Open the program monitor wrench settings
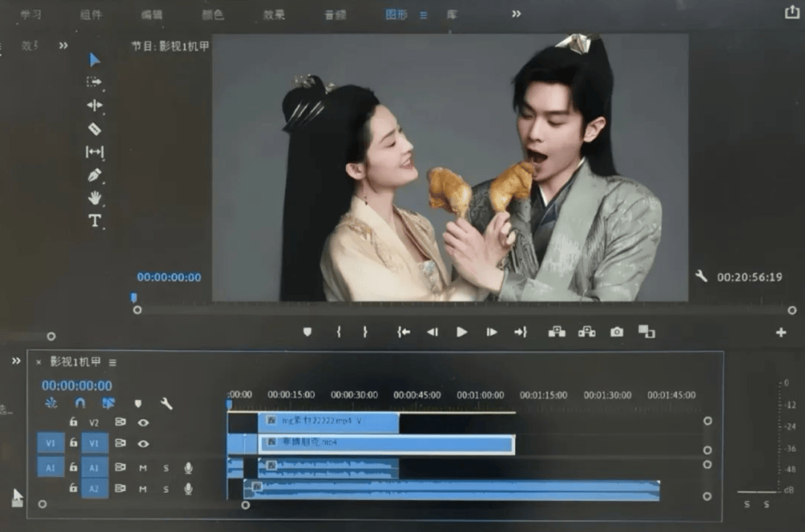This screenshot has width=805, height=532. 701,276
